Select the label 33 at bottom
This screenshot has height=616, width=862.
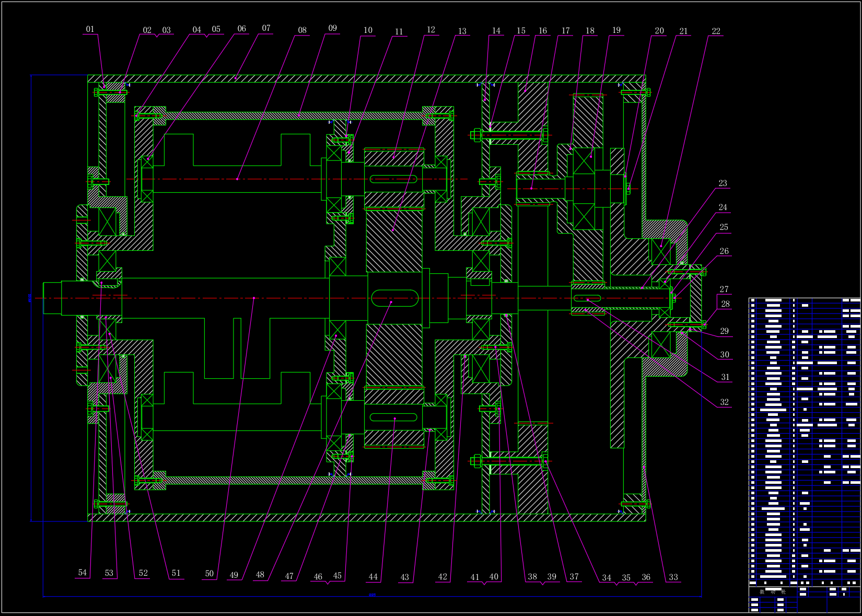click(673, 577)
